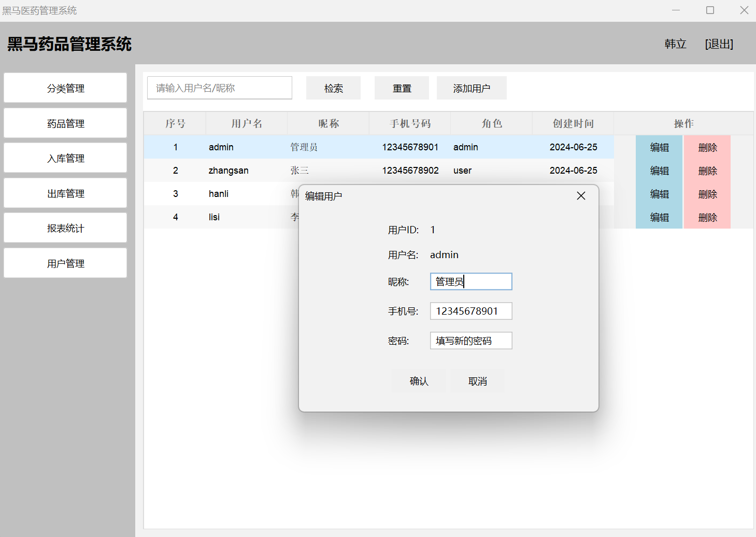Click 确认 to confirm user edit
The height and width of the screenshot is (537, 756).
coord(419,381)
